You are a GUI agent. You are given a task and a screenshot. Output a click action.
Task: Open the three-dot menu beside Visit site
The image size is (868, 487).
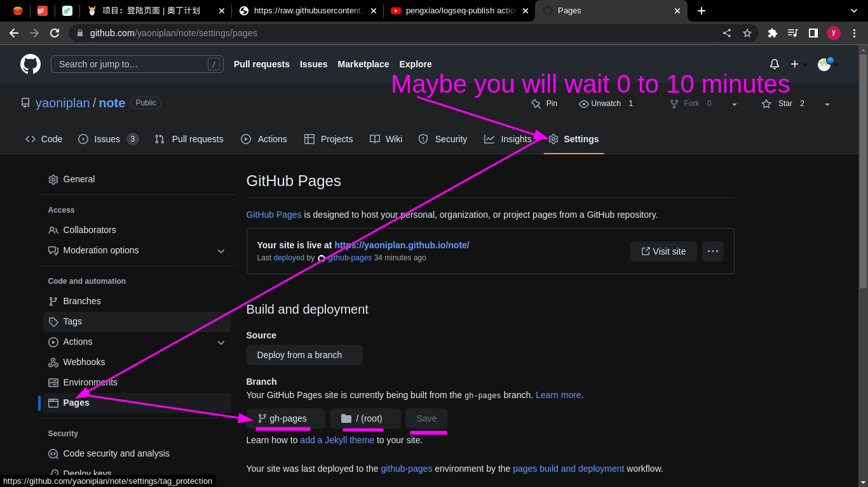tap(713, 251)
